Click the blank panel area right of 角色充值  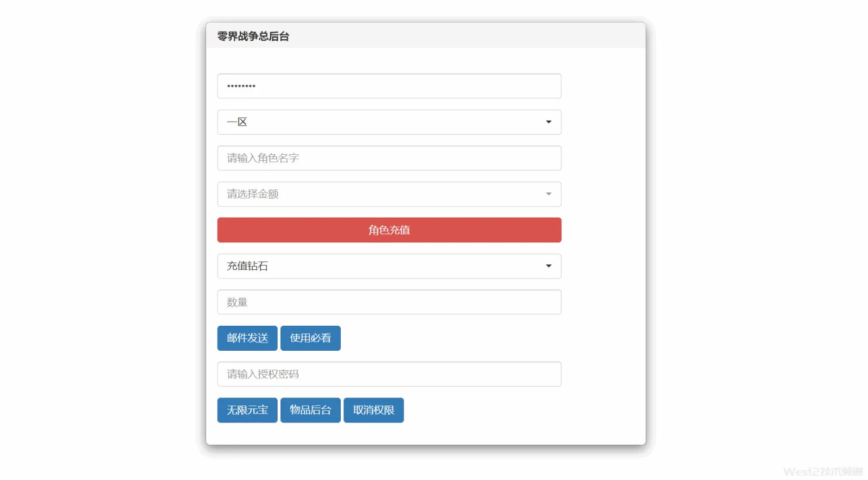(603, 230)
